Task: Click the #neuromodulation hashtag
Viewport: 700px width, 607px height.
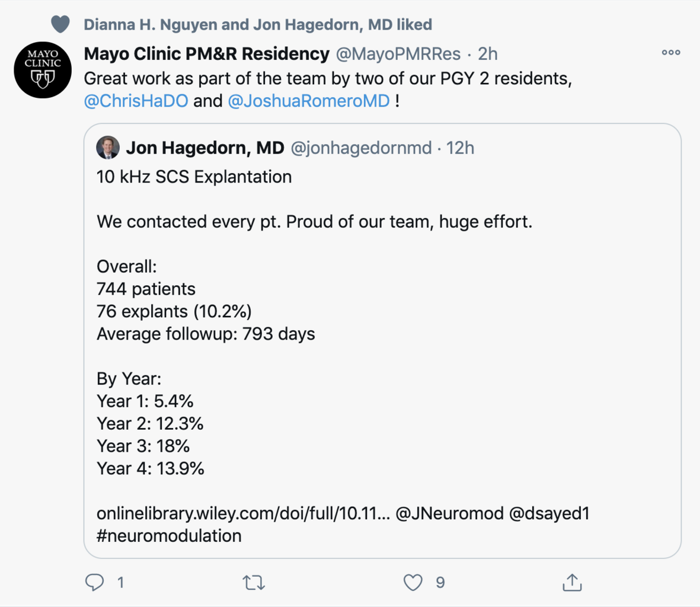Action: 169,536
